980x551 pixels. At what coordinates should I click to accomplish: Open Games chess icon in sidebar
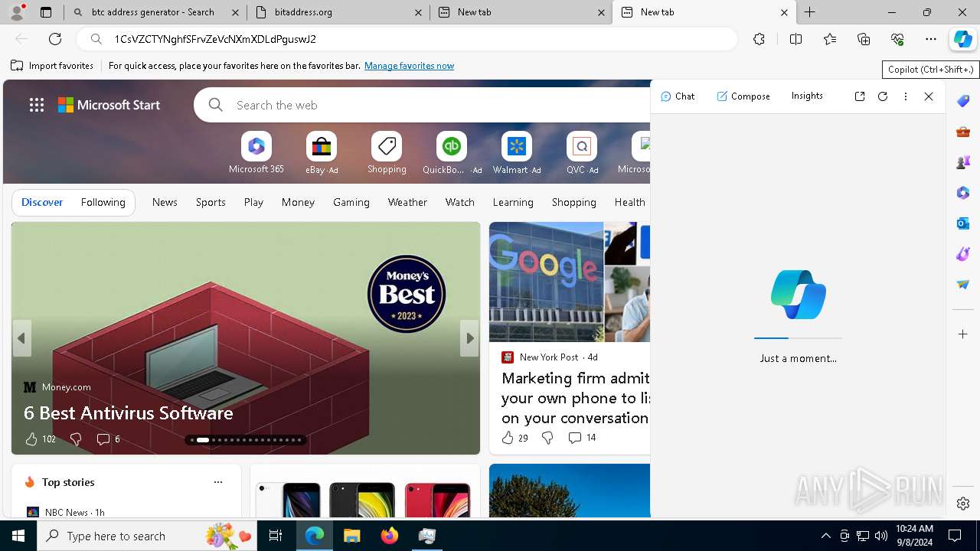(x=963, y=162)
